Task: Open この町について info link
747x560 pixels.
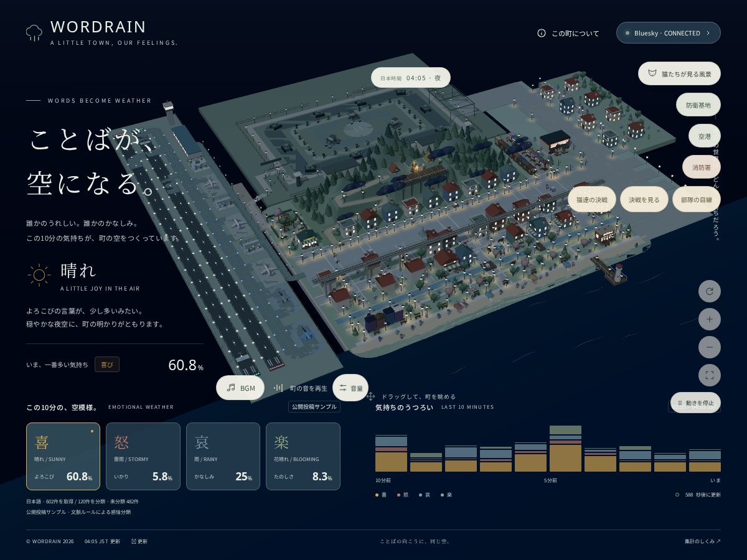Action: click(568, 33)
